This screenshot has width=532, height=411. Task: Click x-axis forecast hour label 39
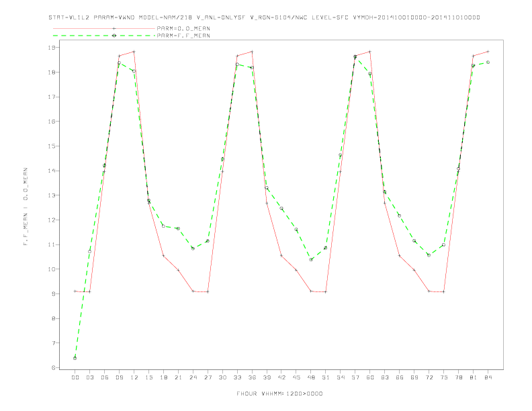click(x=267, y=377)
